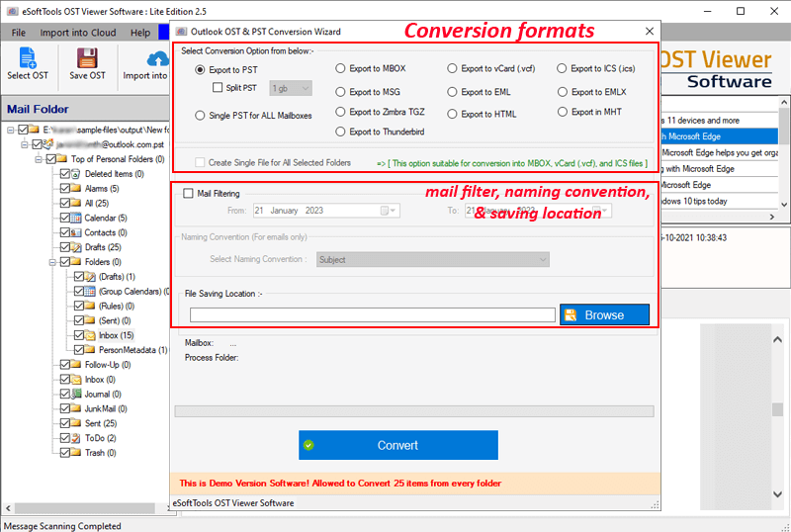Select Single PST for ALL Mailboxes
Image resolution: width=791 pixels, height=532 pixels.
coord(200,116)
